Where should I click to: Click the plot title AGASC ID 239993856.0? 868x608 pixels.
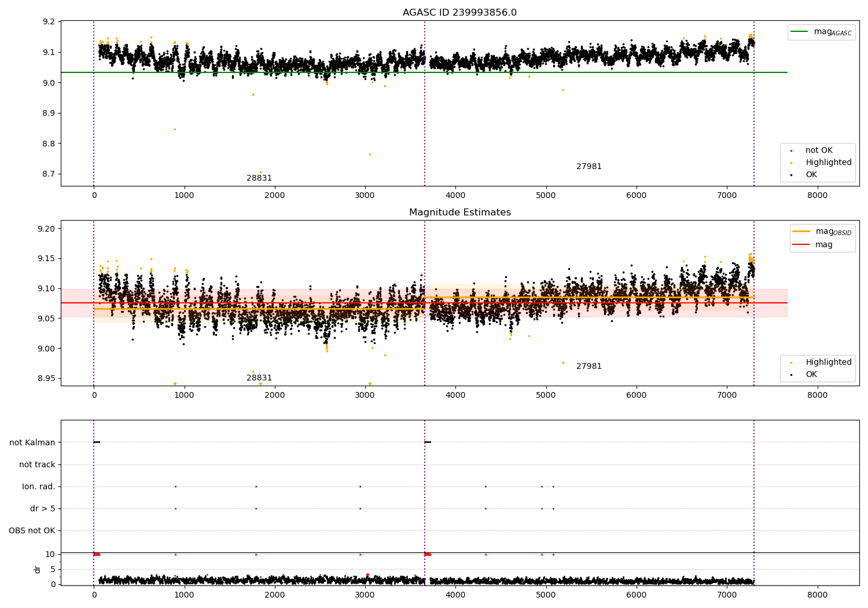pos(459,13)
